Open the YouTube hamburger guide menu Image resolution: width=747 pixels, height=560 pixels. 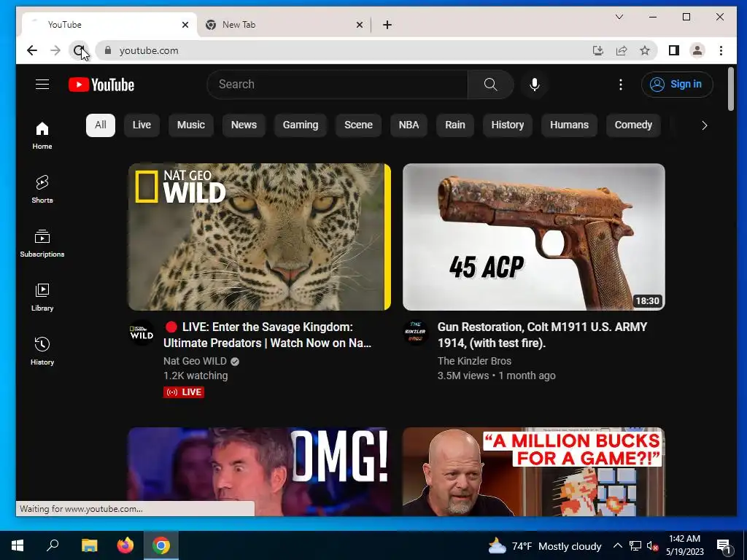[42, 85]
